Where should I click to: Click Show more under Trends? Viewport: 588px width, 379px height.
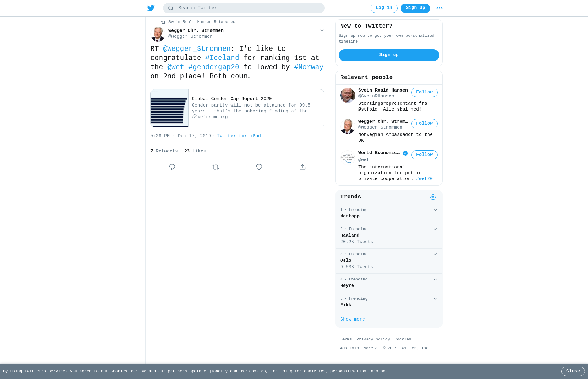(352, 319)
